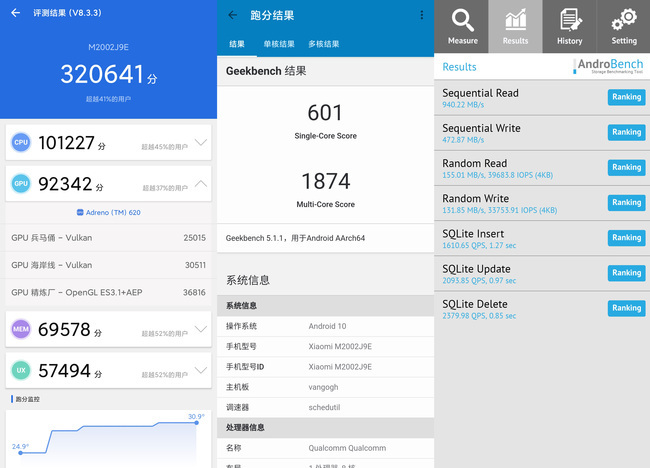Switch to the 多核结果 tab
The image size is (650, 468).
[324, 44]
